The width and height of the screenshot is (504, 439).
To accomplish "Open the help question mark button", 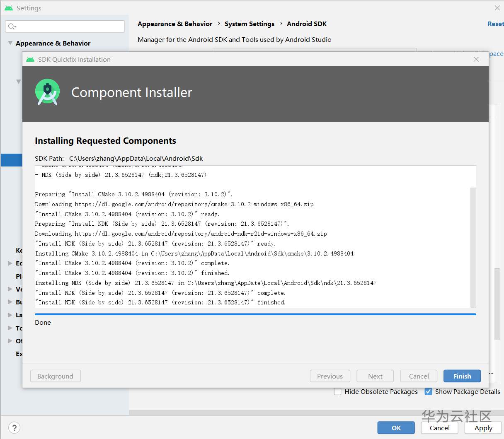I will coord(14,428).
